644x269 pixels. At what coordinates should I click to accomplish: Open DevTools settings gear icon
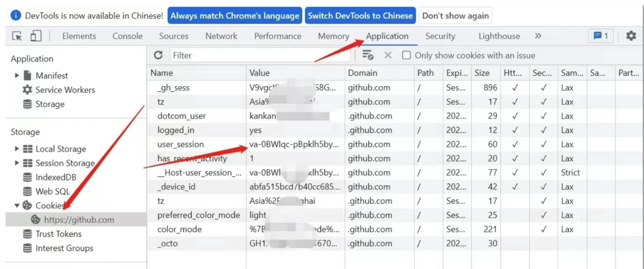pos(631,36)
